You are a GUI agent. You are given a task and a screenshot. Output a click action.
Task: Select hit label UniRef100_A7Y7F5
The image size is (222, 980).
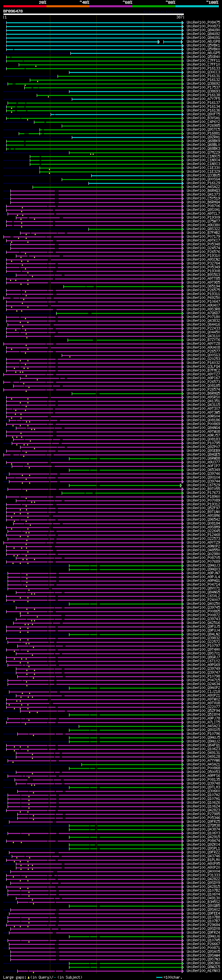click(x=203, y=99)
